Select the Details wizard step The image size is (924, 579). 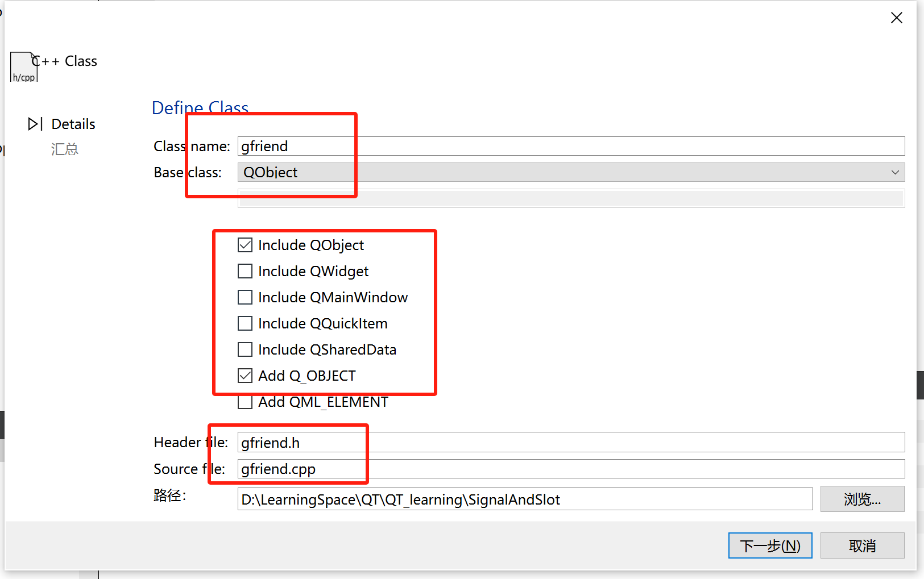73,124
